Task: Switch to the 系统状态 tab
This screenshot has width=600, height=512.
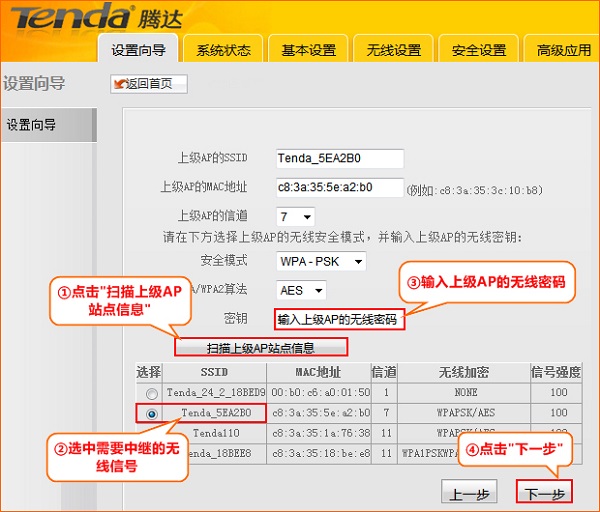Action: (223, 50)
